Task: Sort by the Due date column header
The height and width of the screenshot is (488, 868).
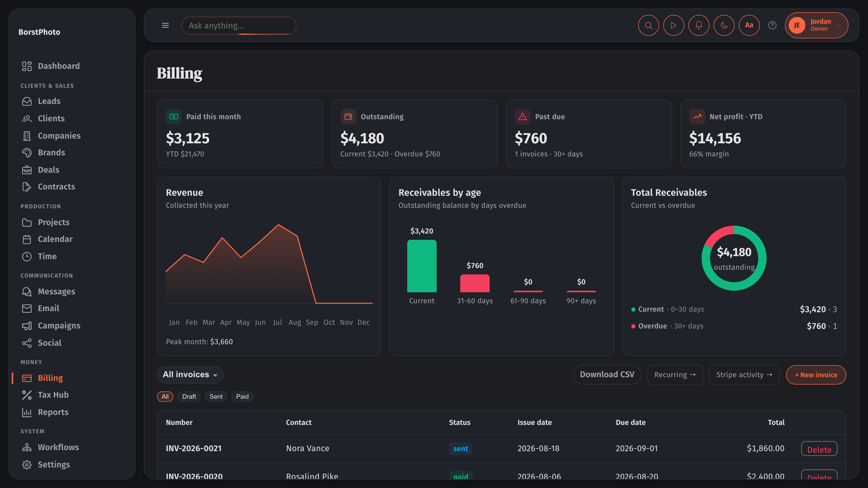Action: click(631, 422)
